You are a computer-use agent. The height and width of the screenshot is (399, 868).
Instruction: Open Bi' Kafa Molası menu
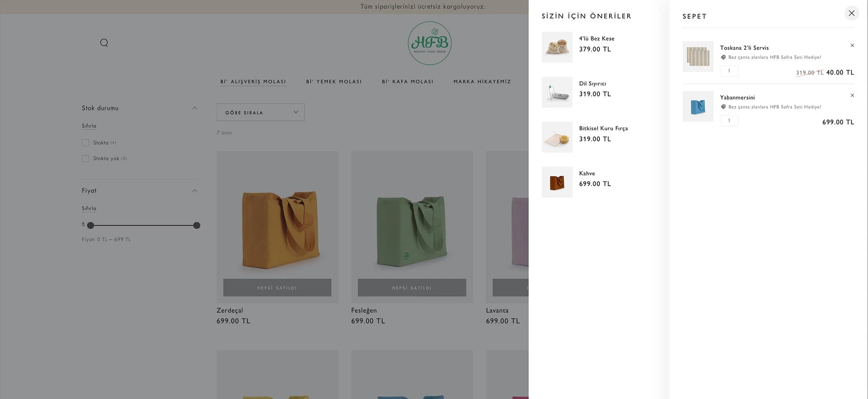(x=408, y=82)
